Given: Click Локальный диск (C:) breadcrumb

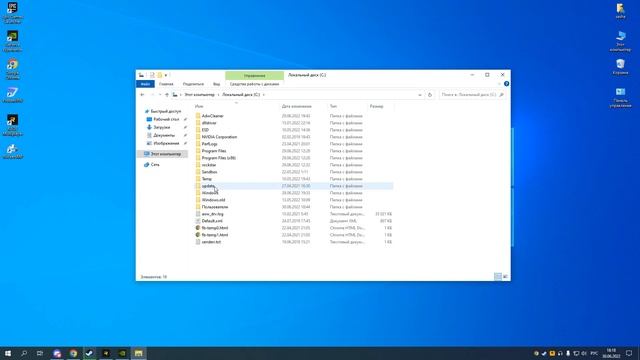Looking at the screenshot, I should [241, 95].
